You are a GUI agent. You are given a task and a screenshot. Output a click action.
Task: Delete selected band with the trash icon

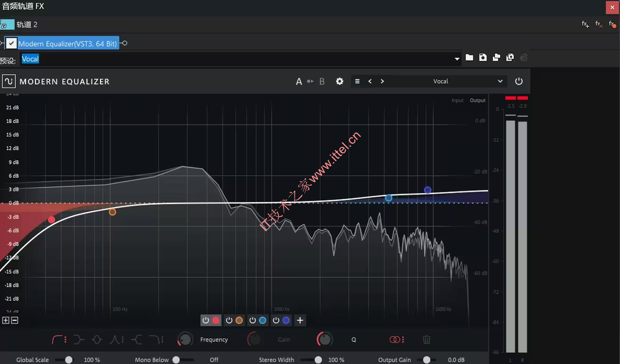point(426,339)
